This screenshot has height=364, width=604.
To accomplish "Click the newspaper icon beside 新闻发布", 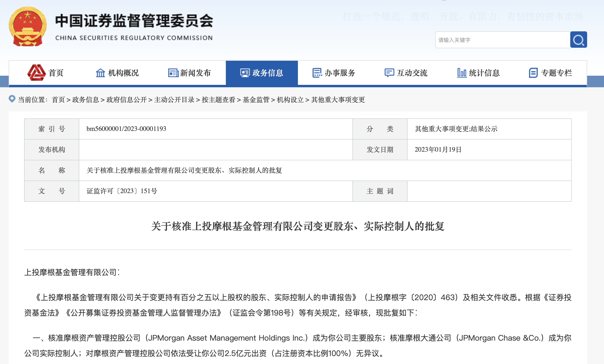I will coord(173,73).
